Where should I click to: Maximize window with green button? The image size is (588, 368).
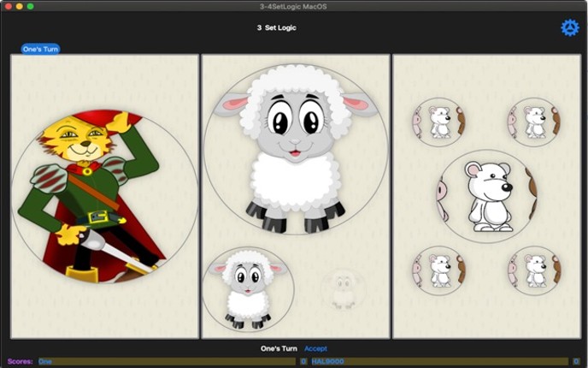click(31, 6)
